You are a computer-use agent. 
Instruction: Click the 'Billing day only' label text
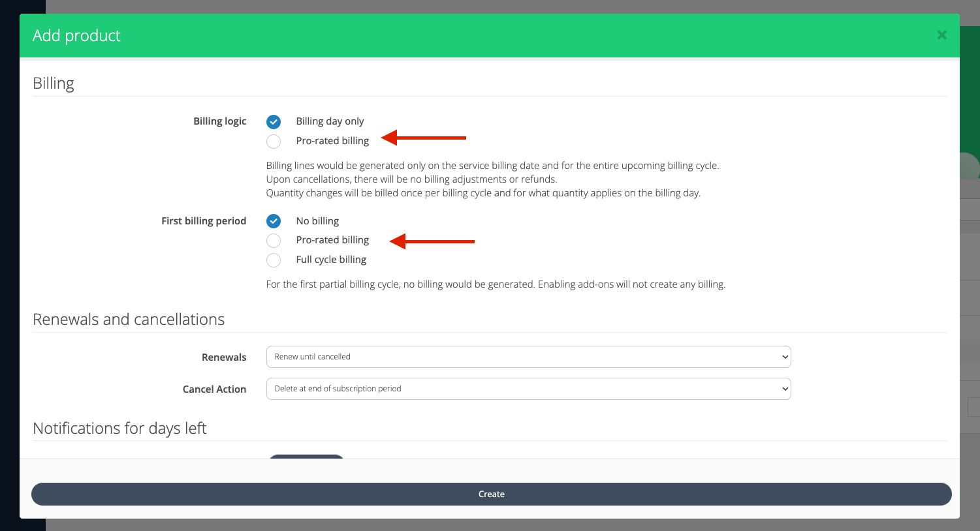[x=330, y=121]
